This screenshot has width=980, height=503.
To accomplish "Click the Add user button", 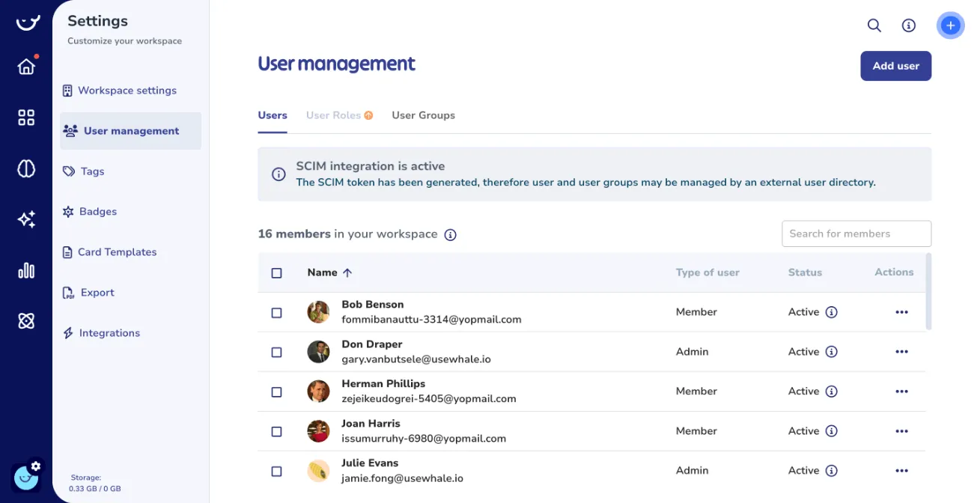I will 895,66.
